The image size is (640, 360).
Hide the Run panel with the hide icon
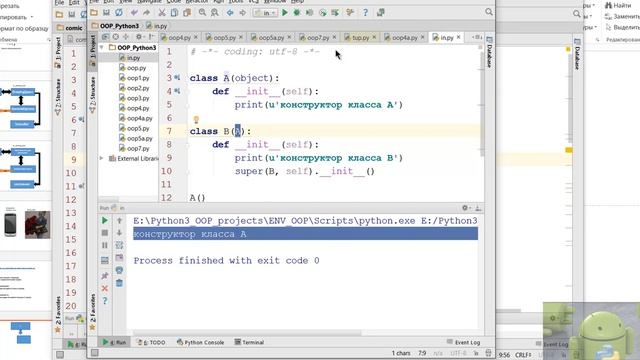(478, 208)
